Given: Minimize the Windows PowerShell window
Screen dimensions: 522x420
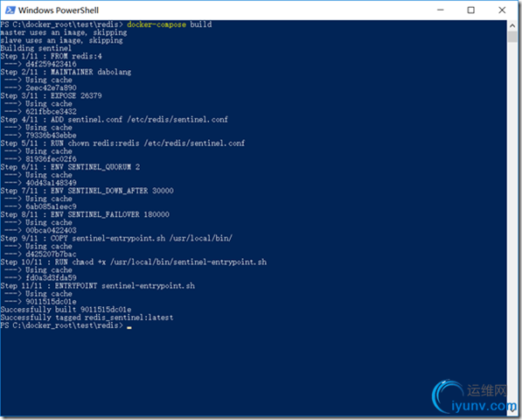Looking at the screenshot, I should coord(441,10).
